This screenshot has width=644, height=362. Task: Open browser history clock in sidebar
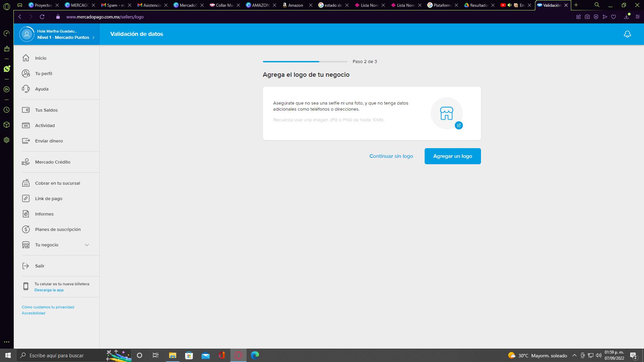(7, 110)
